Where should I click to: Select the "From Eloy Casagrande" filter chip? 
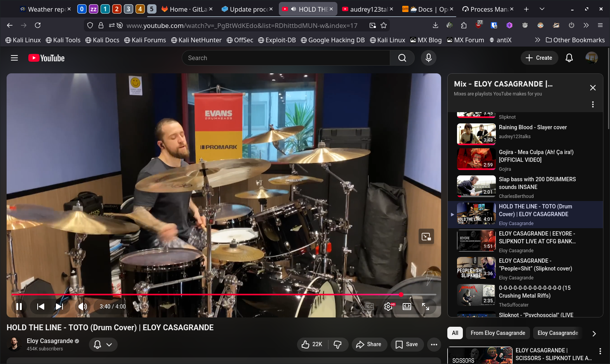(x=497, y=333)
